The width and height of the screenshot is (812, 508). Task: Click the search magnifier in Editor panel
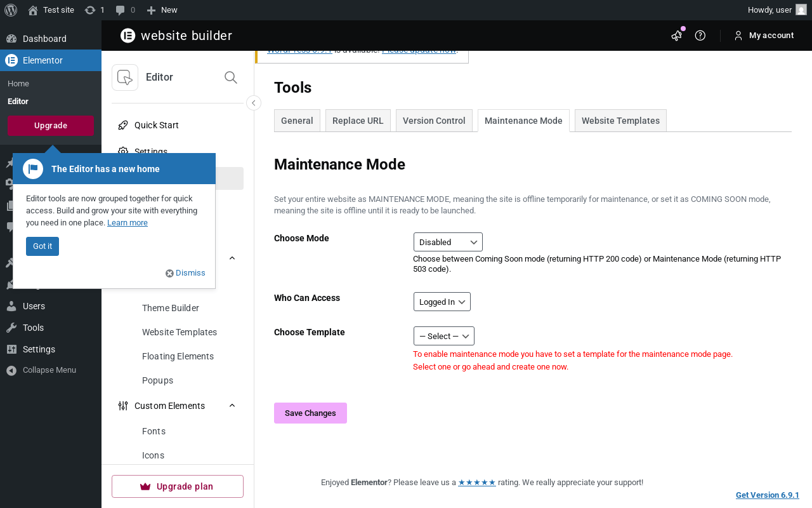[231, 77]
